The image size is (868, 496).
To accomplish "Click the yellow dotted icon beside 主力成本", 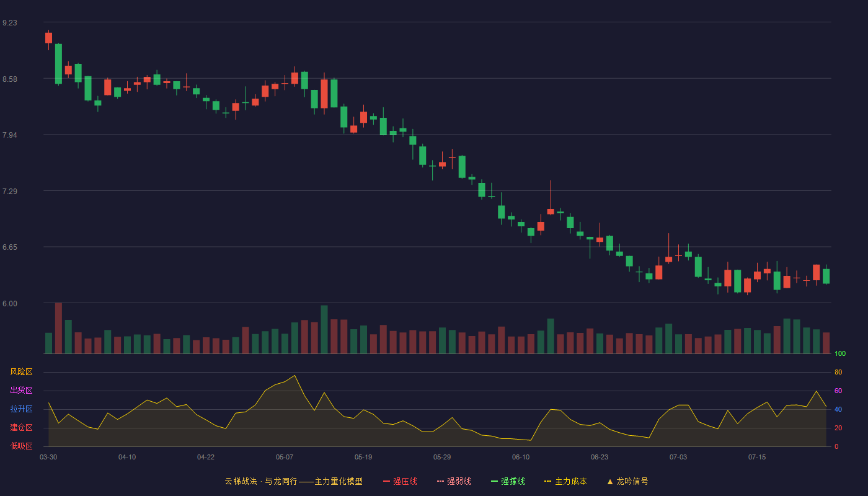I will coord(547,481).
